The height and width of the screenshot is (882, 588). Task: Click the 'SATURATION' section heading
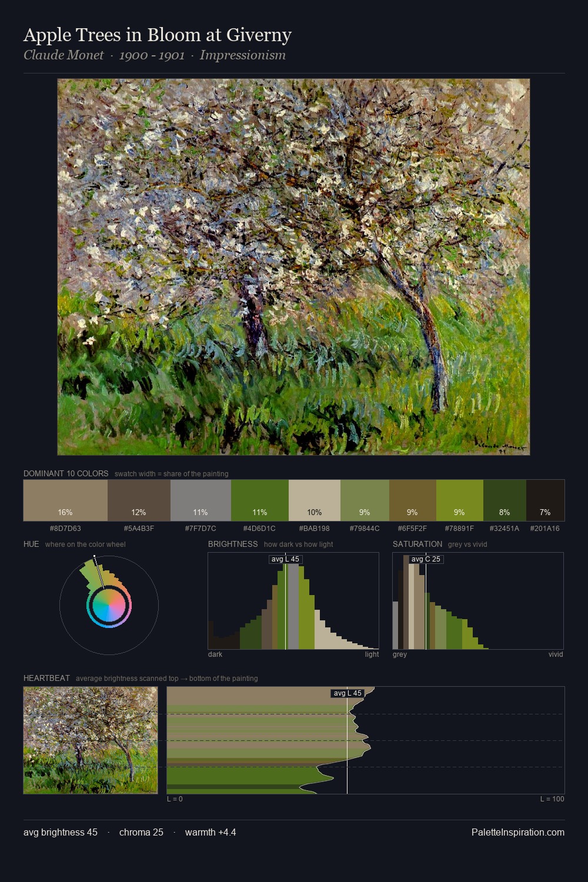417,544
